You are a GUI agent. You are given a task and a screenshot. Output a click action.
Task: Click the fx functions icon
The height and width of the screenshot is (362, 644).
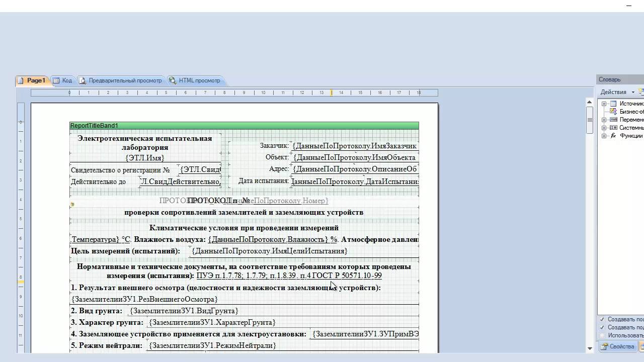point(613,136)
